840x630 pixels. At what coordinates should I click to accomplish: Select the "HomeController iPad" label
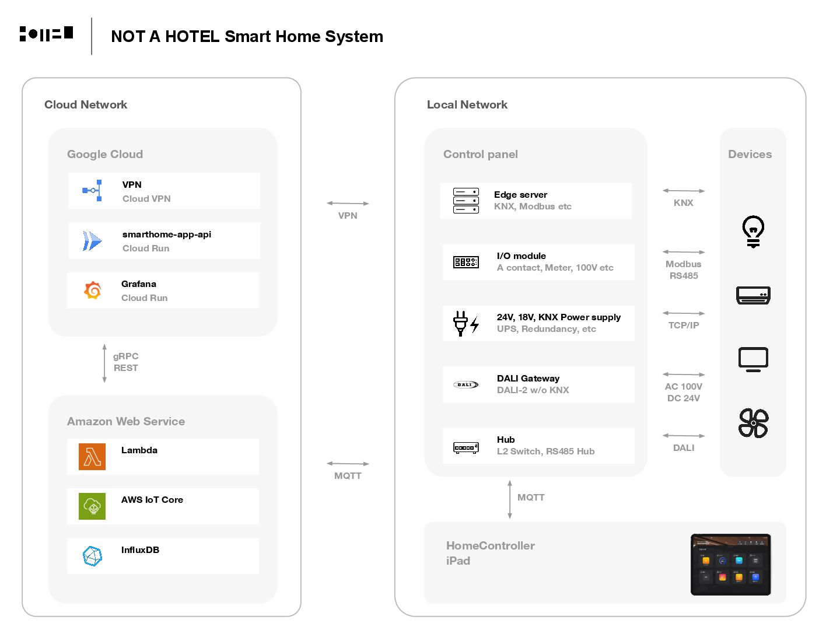click(x=491, y=553)
